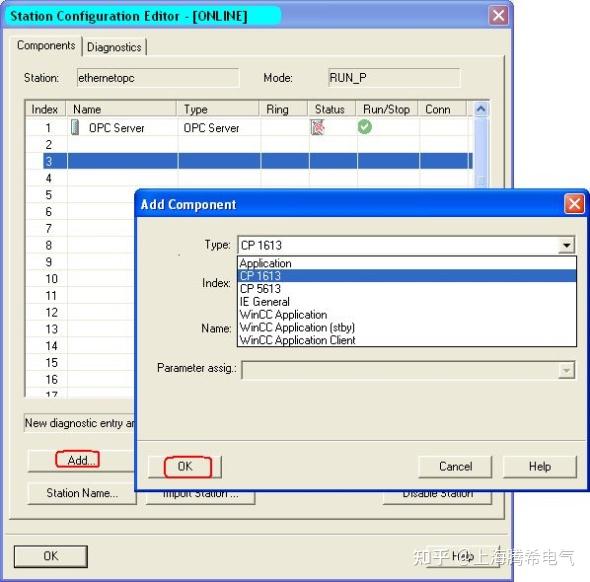
Task: Select WinCC Application Client entry
Action: [x=407, y=340]
